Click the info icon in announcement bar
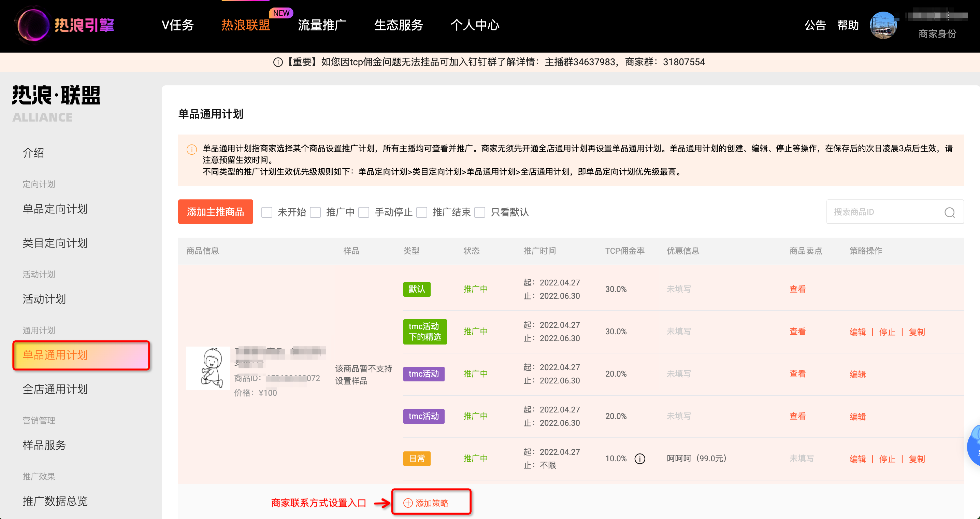The height and width of the screenshot is (519, 980). click(x=278, y=62)
